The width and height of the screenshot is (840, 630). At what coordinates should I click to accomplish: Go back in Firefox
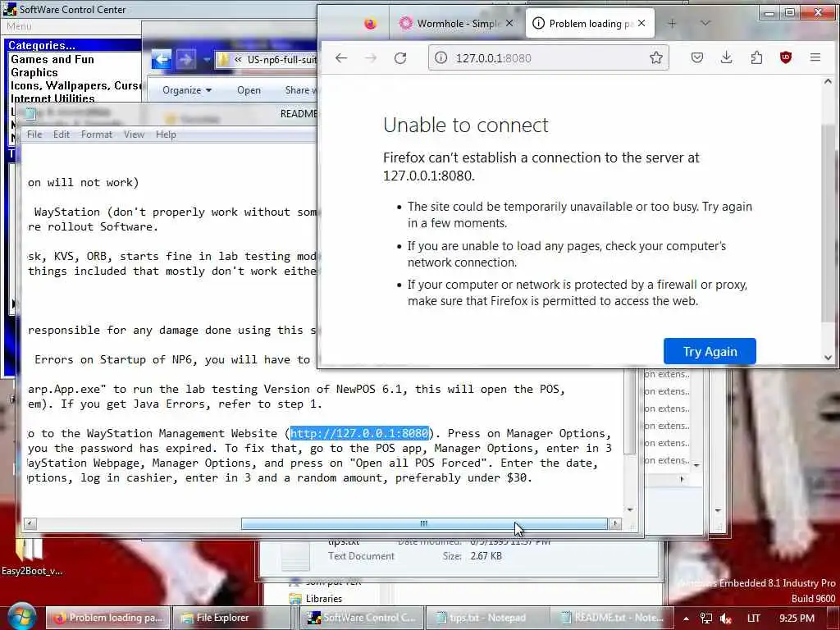tap(341, 58)
